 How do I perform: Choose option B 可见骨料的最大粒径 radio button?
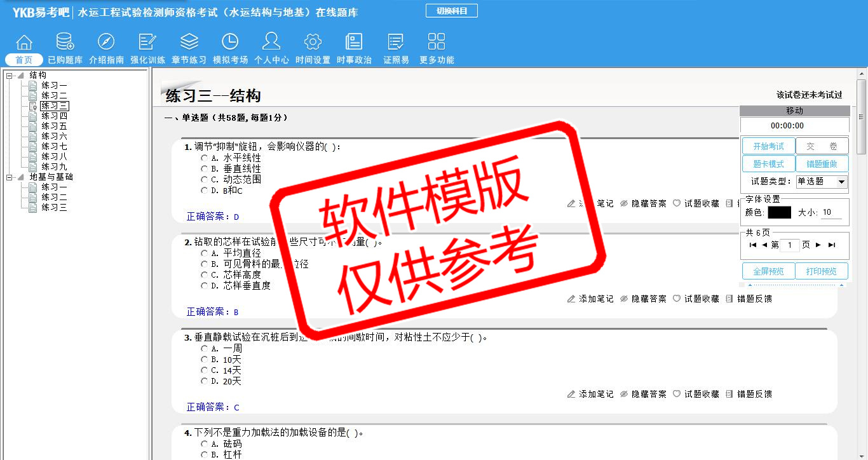pyautogui.click(x=204, y=264)
